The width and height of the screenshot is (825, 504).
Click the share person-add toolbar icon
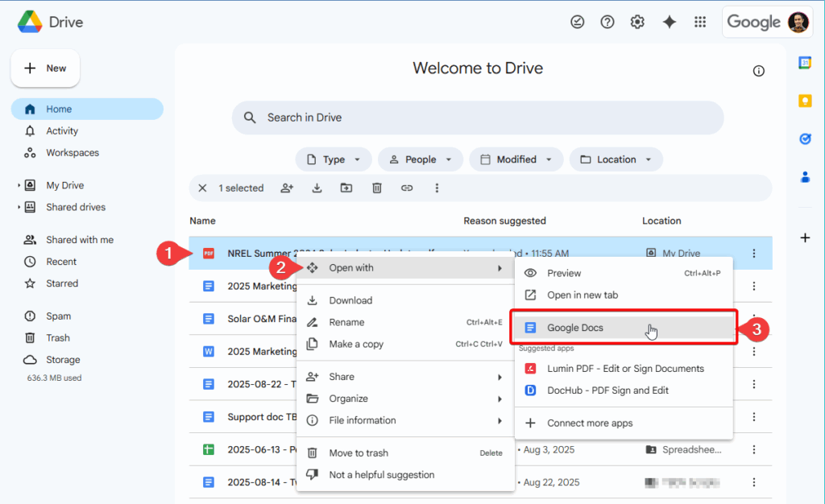(x=287, y=188)
